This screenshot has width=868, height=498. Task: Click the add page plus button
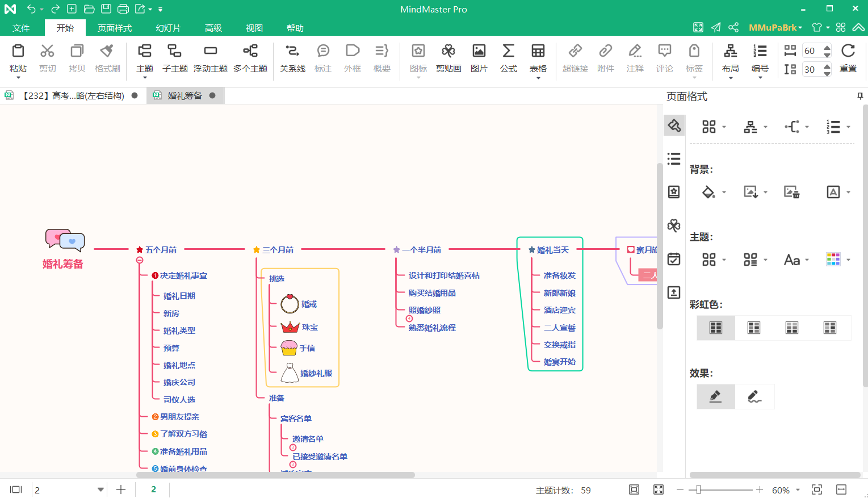coord(121,489)
